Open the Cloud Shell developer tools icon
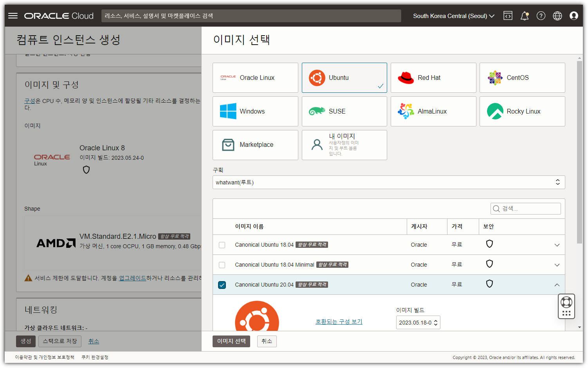 508,16
